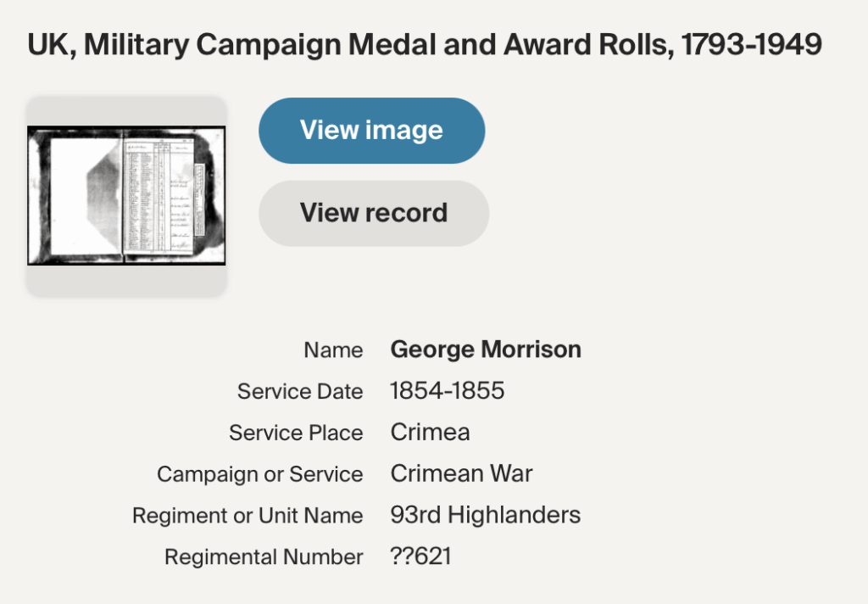Select the Crimean War value
The height and width of the screenshot is (604, 868).
[461, 473]
